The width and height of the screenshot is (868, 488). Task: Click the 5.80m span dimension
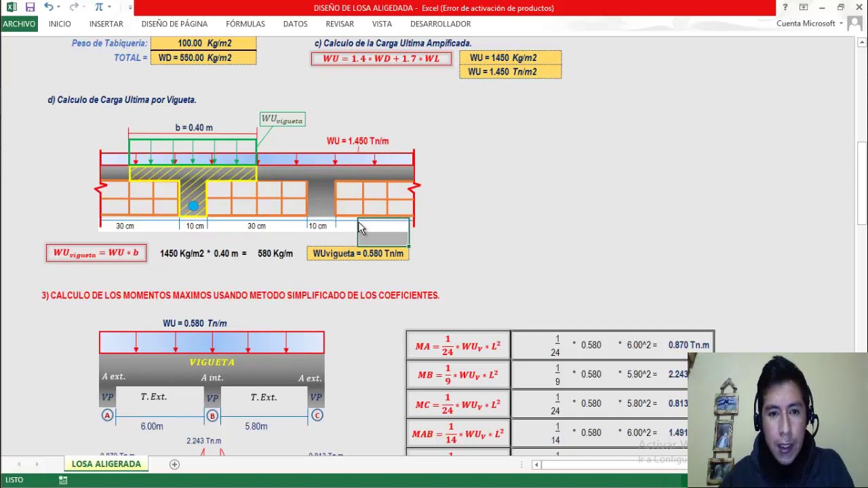pyautogui.click(x=256, y=426)
